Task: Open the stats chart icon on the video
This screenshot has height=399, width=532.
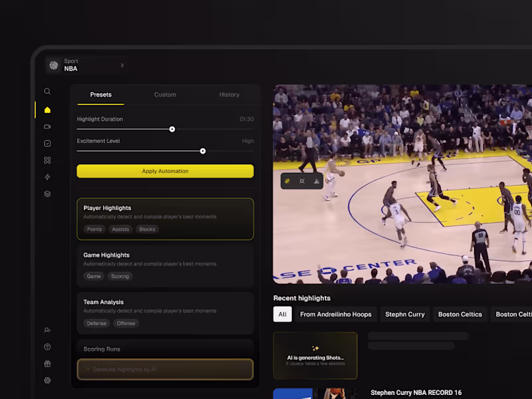Action: pos(317,180)
